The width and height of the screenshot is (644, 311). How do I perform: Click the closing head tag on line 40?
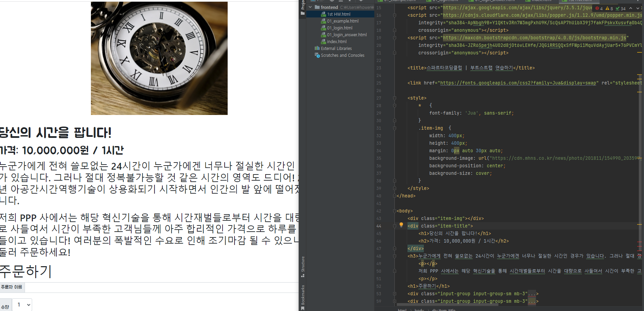click(x=406, y=196)
